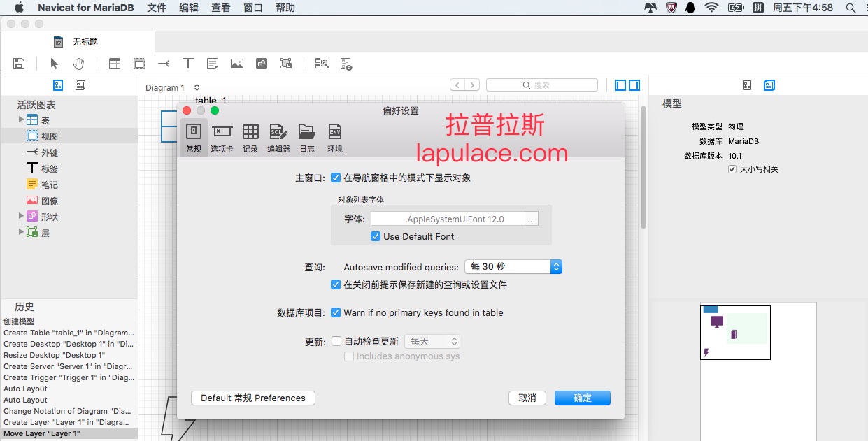Open the 常规 preferences tab
Viewport: 868px width, 441px height.
(194, 136)
